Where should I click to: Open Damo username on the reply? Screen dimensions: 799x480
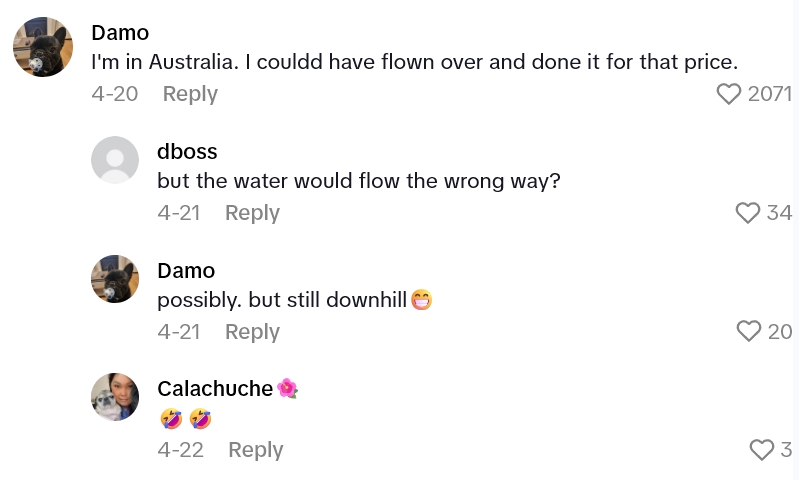click(x=186, y=271)
